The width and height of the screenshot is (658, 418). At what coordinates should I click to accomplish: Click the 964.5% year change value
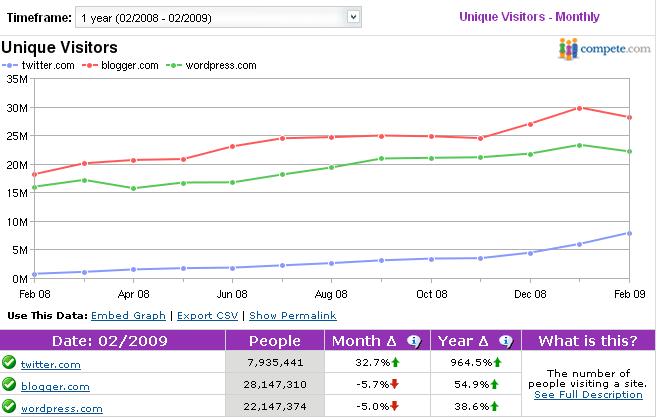(x=471, y=362)
